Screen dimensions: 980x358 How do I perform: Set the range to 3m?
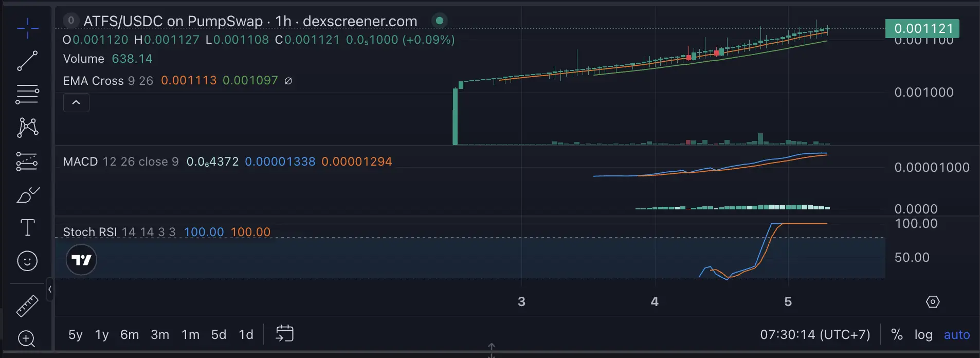point(160,334)
